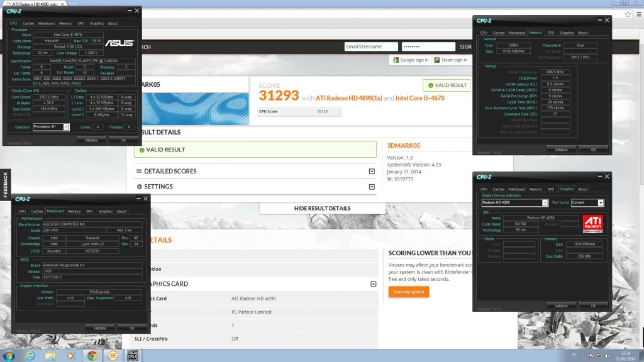The height and width of the screenshot is (362, 644).
Task: Click the ASUS logo in CPU-Z processor window
Action: [119, 43]
